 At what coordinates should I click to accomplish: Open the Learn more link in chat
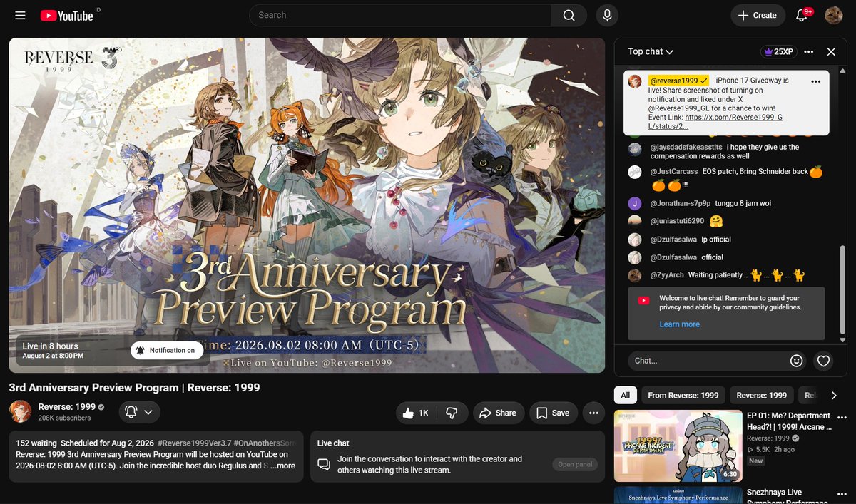point(679,324)
